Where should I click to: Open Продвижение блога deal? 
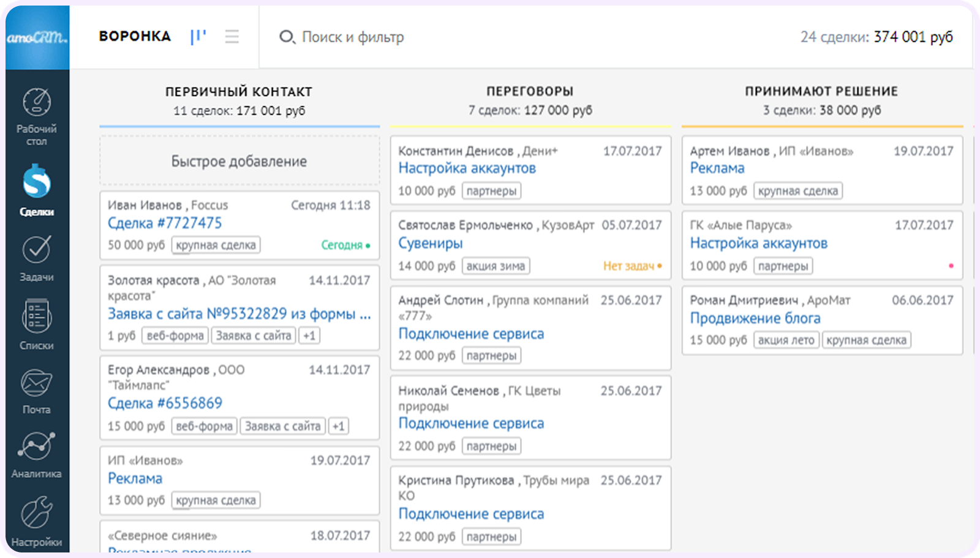755,318
